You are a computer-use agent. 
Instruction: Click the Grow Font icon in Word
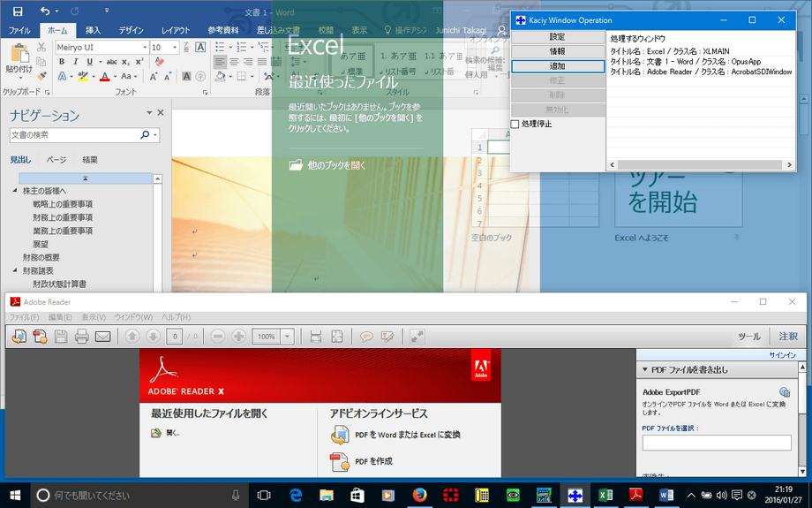pos(154,76)
